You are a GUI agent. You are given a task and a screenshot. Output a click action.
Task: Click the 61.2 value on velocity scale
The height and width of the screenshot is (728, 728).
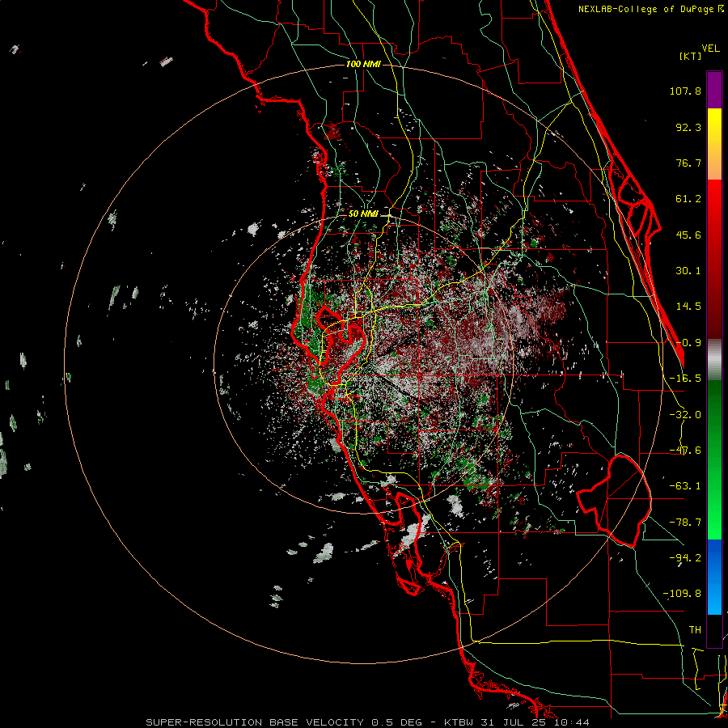(x=688, y=199)
